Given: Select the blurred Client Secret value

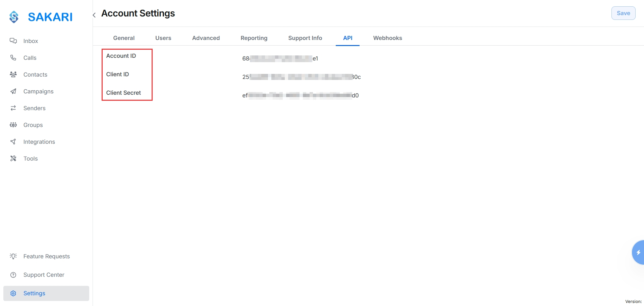Looking at the screenshot, I should (301, 95).
